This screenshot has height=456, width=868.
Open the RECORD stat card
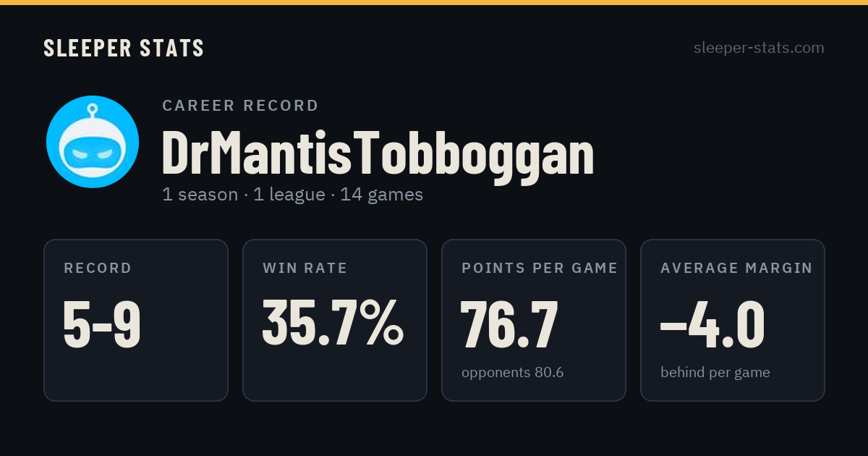pos(136,320)
